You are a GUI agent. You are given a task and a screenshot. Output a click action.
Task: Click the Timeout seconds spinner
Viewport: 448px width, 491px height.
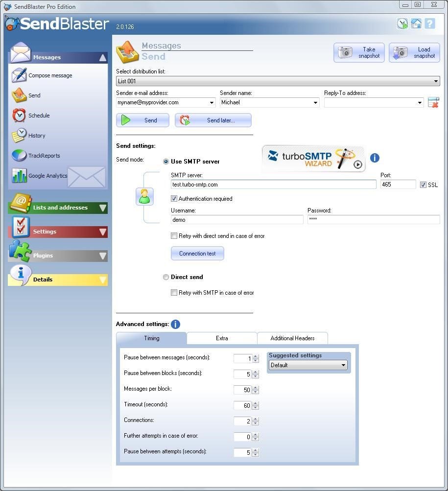point(256,405)
